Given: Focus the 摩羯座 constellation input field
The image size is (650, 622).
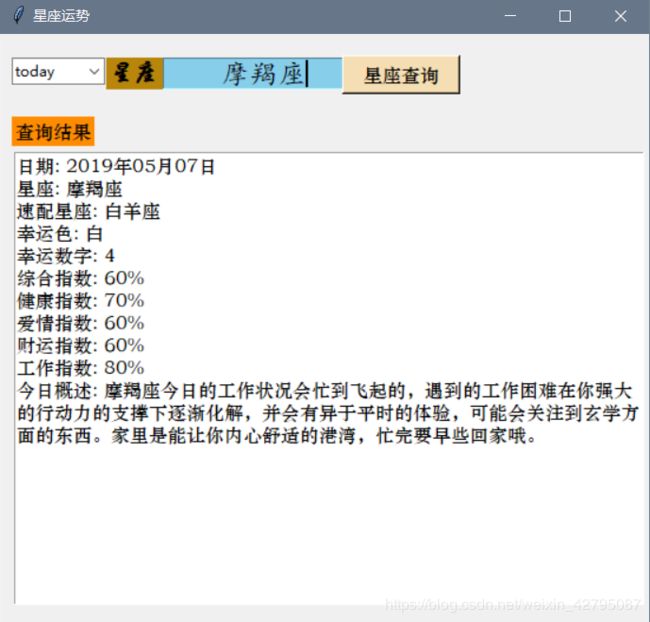Looking at the screenshot, I should point(253,74).
